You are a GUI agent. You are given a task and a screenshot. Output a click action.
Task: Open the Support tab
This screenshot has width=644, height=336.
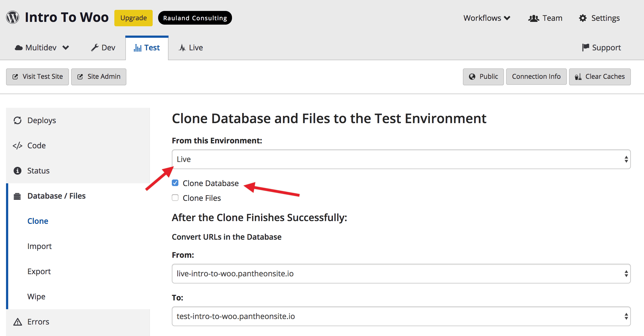click(x=601, y=48)
